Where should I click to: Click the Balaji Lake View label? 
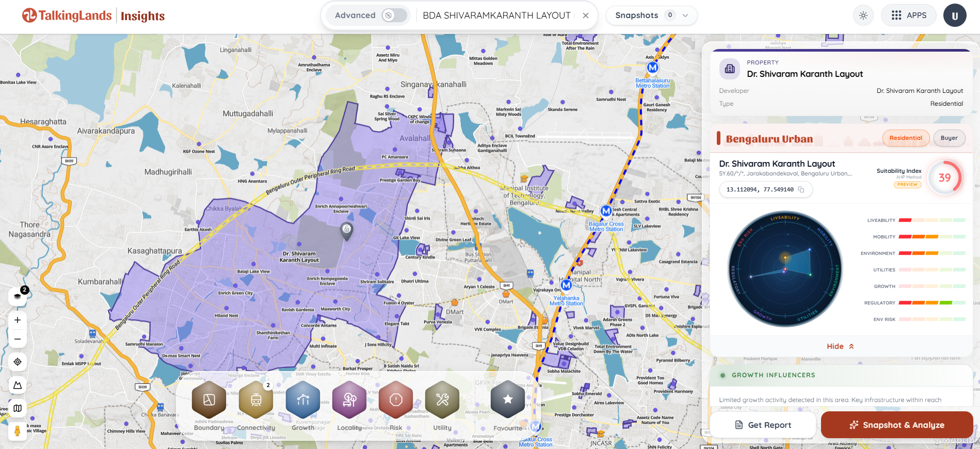[253, 271]
